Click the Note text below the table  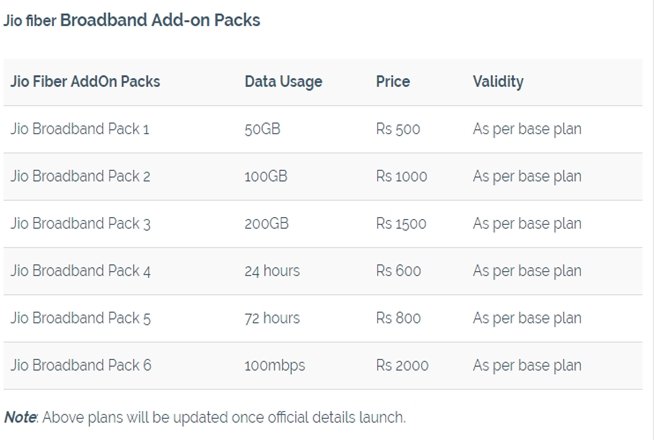pyautogui.click(x=205, y=417)
